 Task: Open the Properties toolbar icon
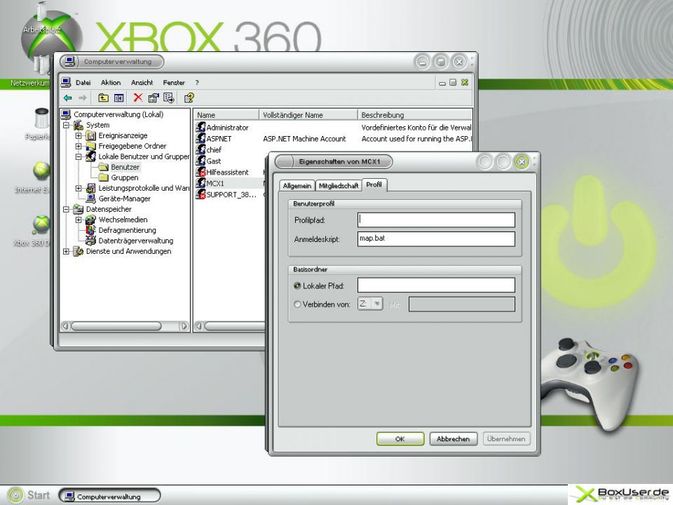[x=153, y=98]
